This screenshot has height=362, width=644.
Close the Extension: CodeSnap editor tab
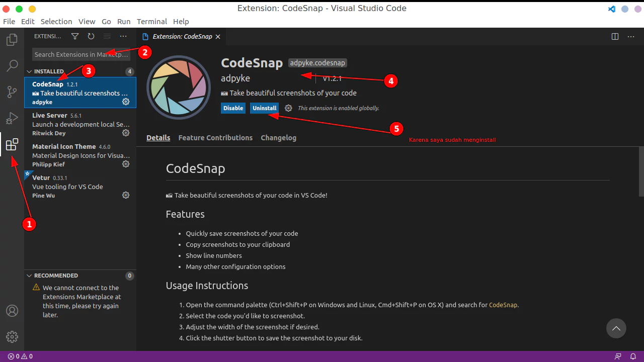pos(218,37)
